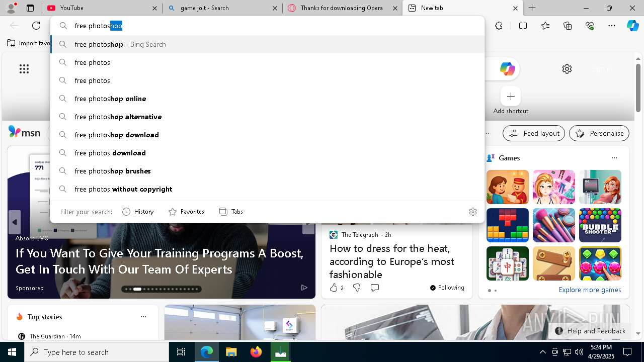Screen dimensions: 644x362
Task: Choose suggestion free photos download
Action: tap(268, 153)
